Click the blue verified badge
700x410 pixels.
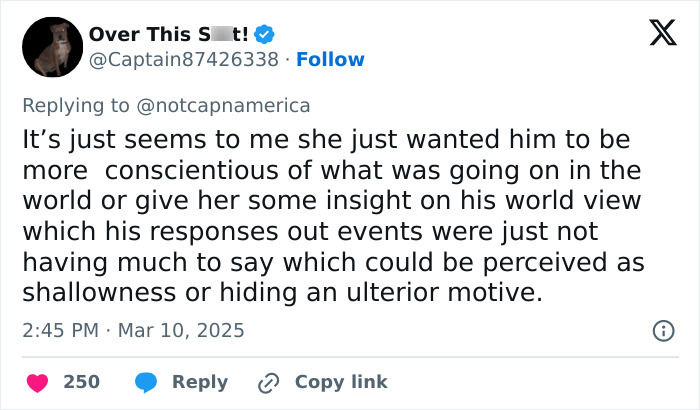[265, 34]
